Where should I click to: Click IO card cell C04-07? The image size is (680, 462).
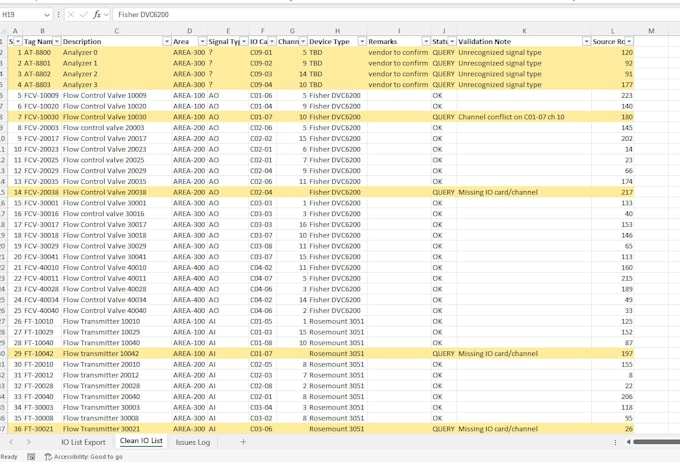click(262, 278)
